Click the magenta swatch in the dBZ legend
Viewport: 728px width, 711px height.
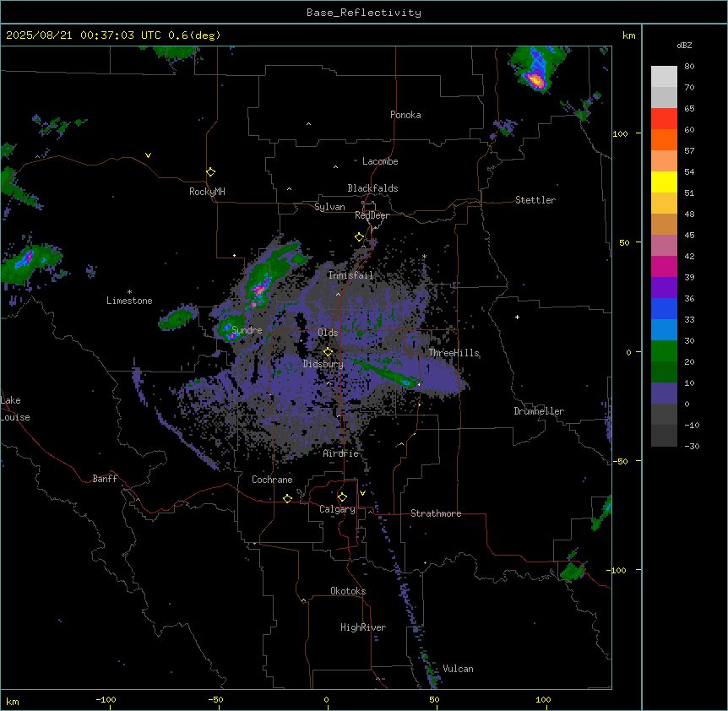(x=664, y=266)
